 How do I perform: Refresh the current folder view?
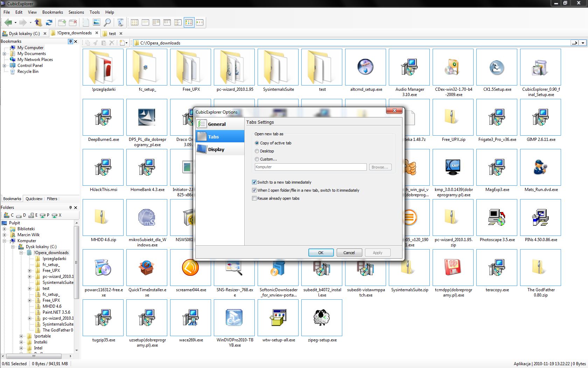point(49,22)
